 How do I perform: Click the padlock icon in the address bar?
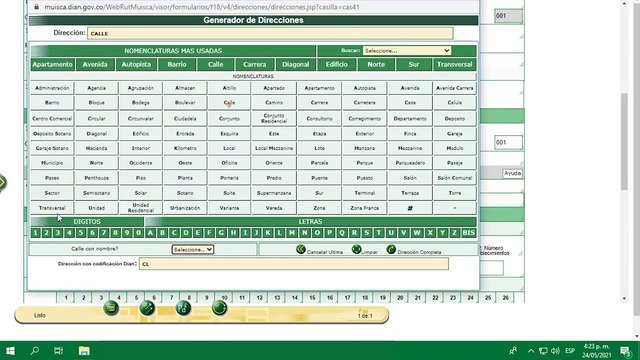37,7
